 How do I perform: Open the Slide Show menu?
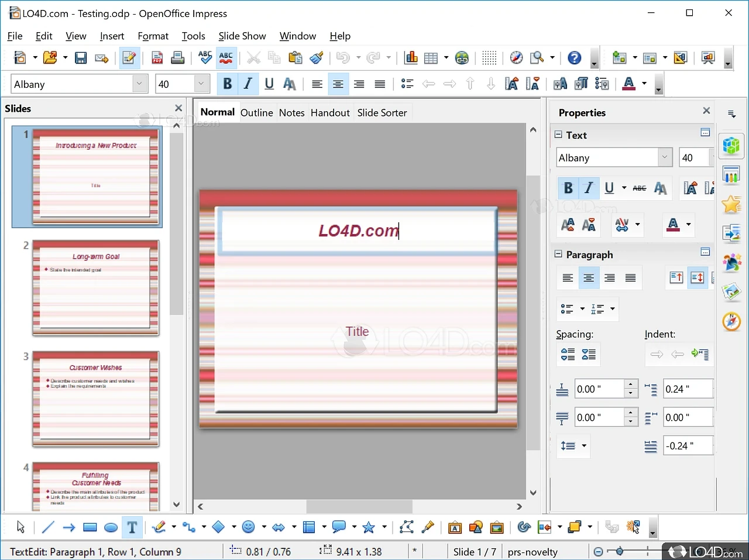coord(242,36)
